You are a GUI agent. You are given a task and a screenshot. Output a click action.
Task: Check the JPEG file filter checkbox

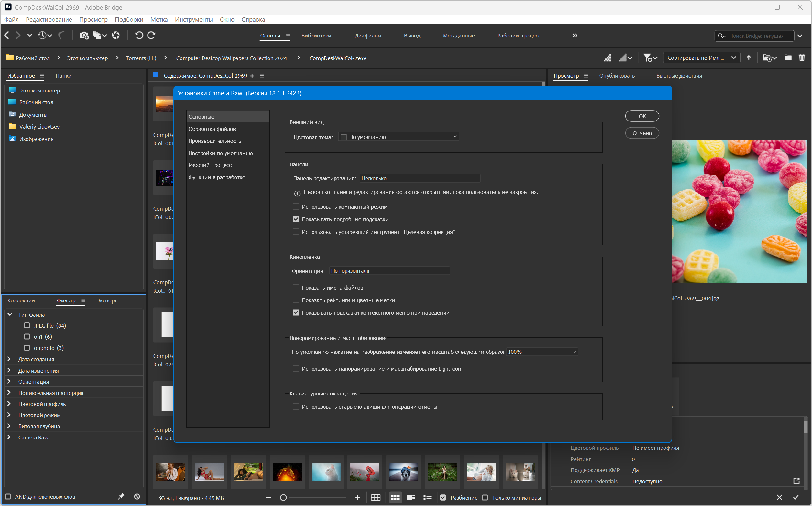coord(27,326)
